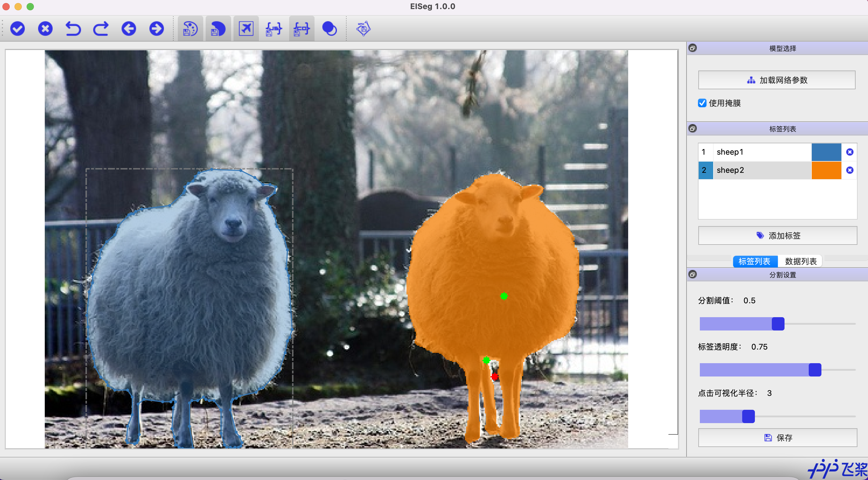Toggle the COCO save format icon
The width and height of the screenshot is (868, 480).
coord(302,29)
